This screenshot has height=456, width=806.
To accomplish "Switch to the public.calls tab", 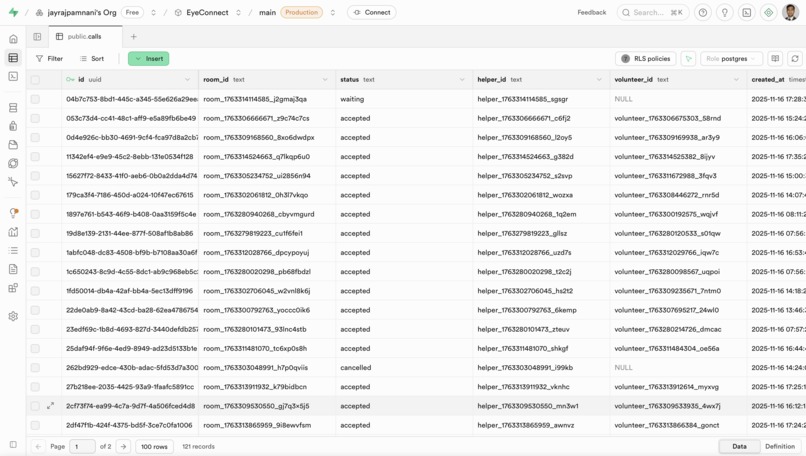I will pyautogui.click(x=85, y=37).
